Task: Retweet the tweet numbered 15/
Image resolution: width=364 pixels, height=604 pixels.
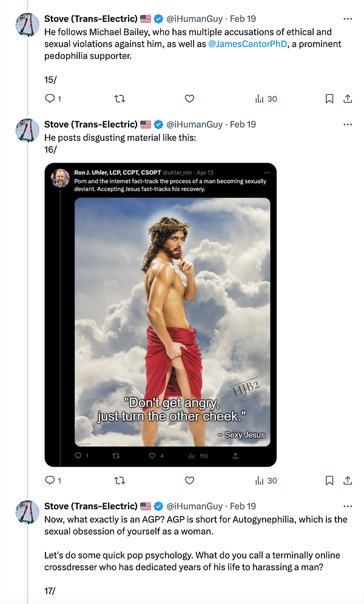Action: point(120,98)
